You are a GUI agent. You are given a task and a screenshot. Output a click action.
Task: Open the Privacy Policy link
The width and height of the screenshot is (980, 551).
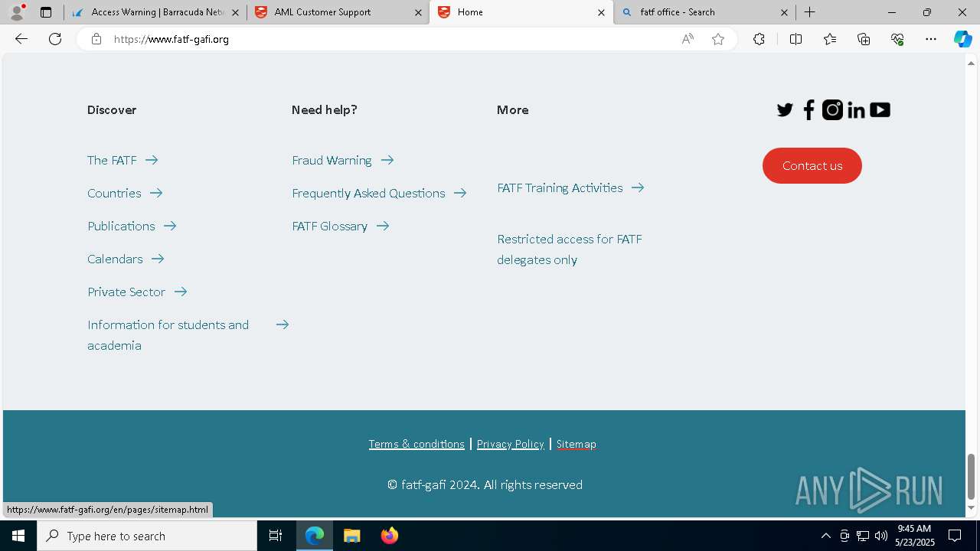coord(510,444)
